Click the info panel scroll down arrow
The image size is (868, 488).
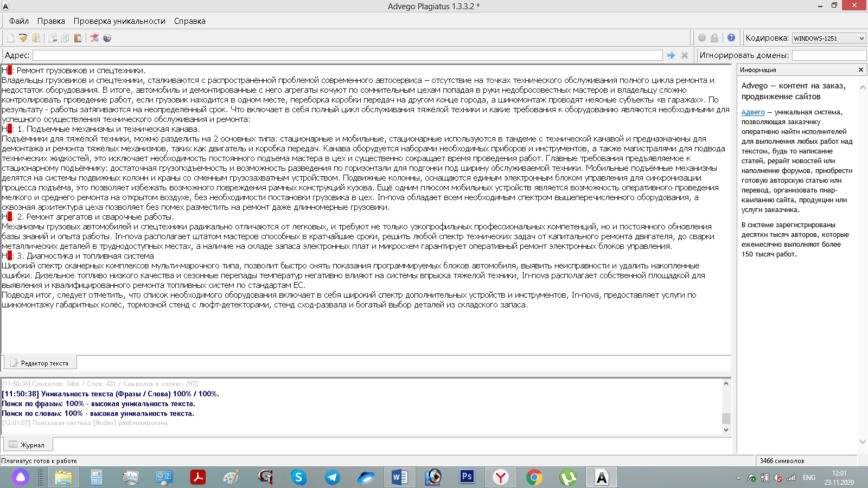point(863,442)
